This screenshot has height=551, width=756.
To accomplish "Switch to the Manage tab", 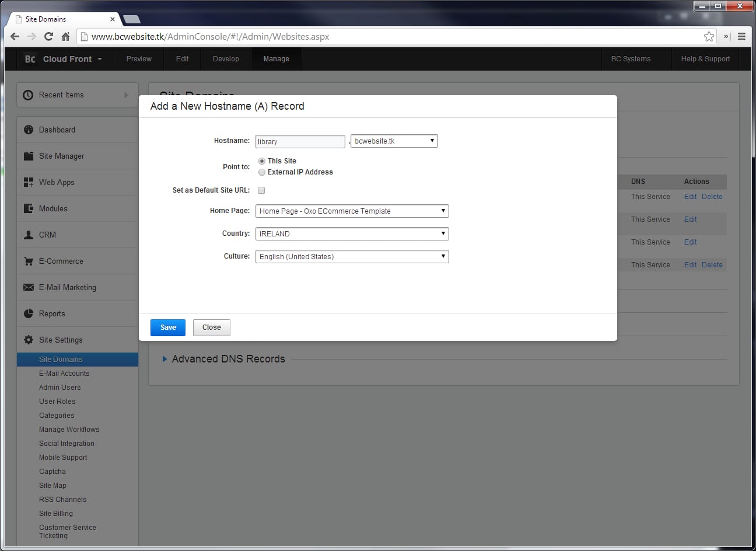I will click(x=276, y=59).
